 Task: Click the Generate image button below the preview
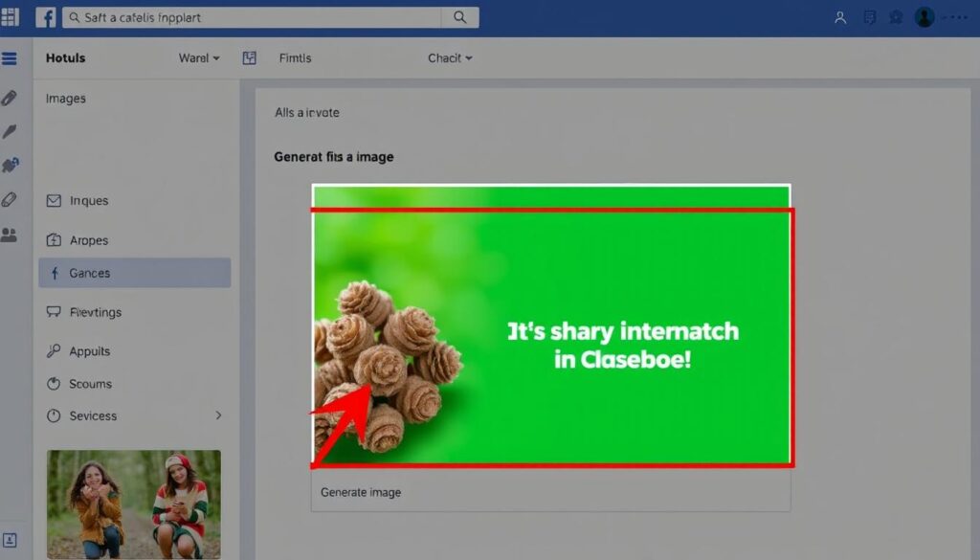[x=361, y=492]
